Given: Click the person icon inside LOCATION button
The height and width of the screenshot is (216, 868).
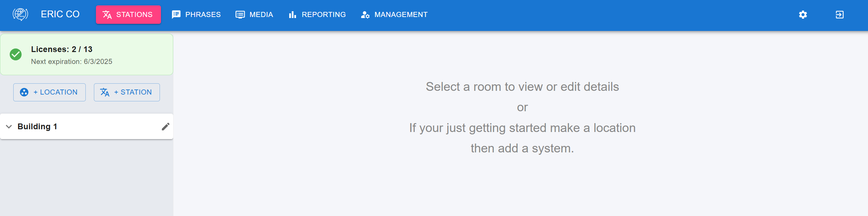Looking at the screenshot, I should pyautogui.click(x=24, y=92).
